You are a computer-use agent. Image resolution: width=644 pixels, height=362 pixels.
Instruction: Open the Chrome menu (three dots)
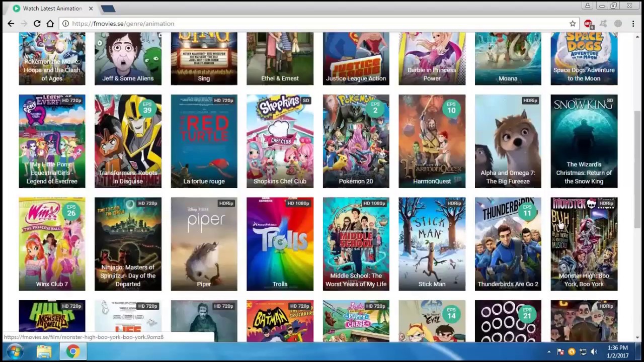(x=633, y=24)
